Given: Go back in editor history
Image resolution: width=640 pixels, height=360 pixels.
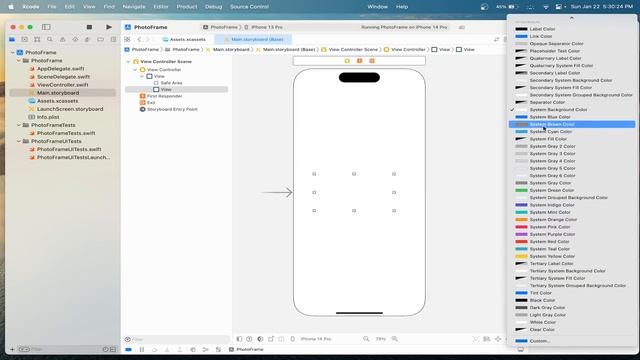Looking at the screenshot, I should click(139, 40).
